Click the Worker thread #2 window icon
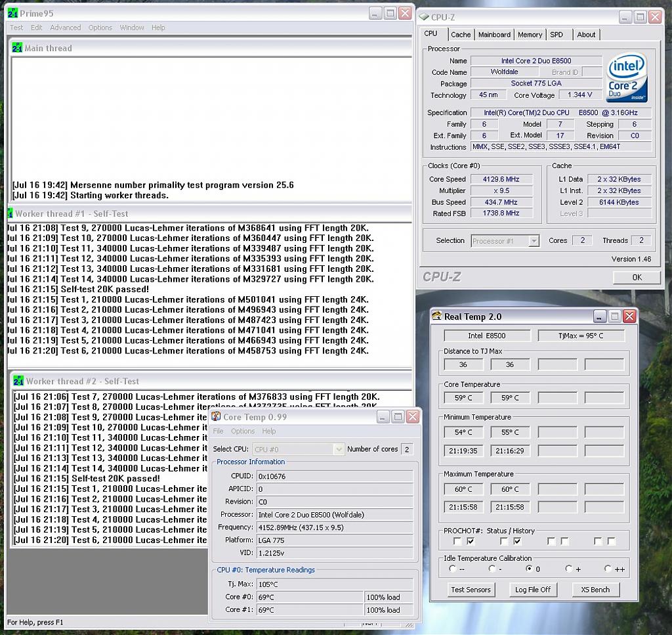672x635 pixels. [18, 381]
